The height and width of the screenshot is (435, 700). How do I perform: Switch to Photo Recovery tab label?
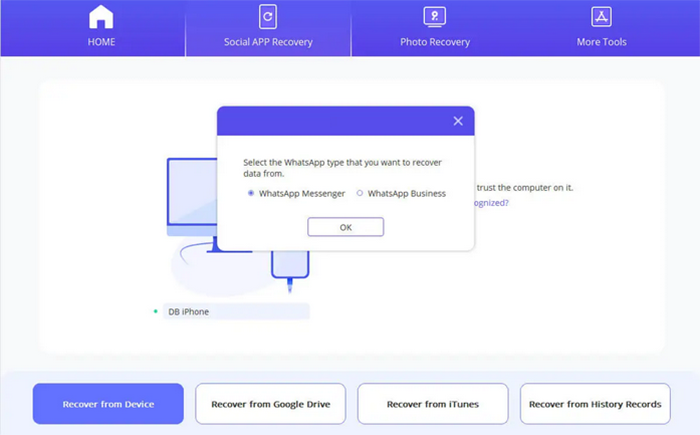(x=435, y=42)
